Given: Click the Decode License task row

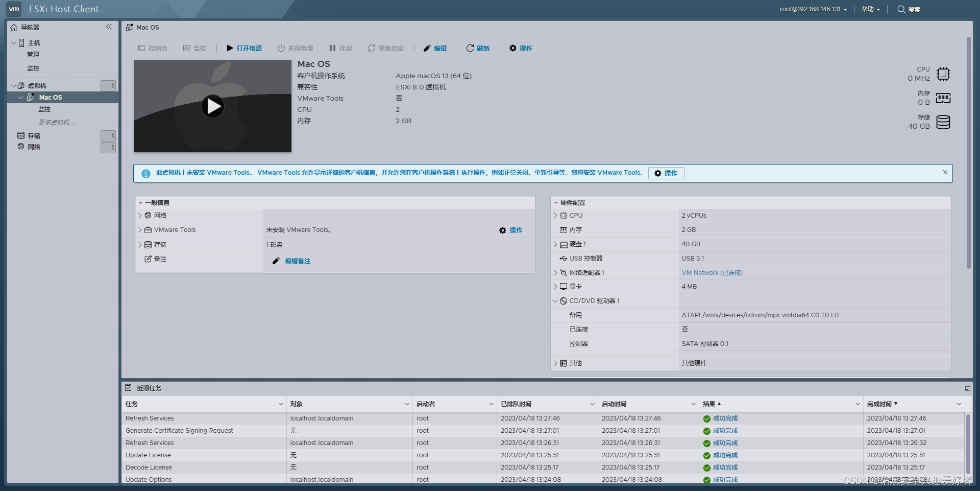Looking at the screenshot, I should point(543,467).
